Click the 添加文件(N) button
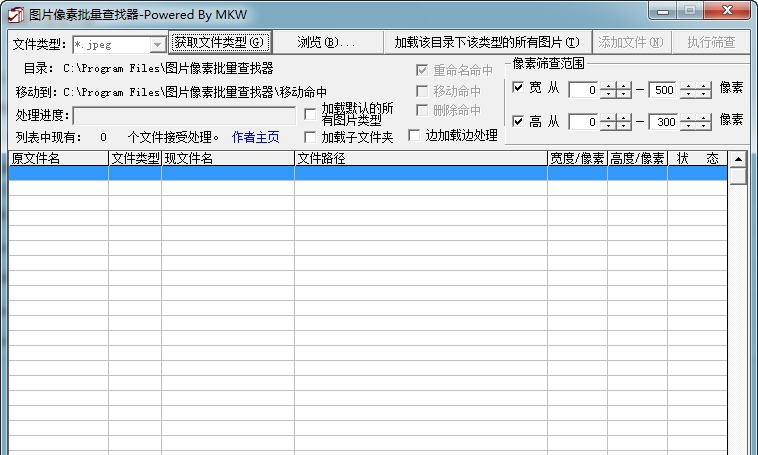Viewport: 758px width, 455px height. [630, 42]
